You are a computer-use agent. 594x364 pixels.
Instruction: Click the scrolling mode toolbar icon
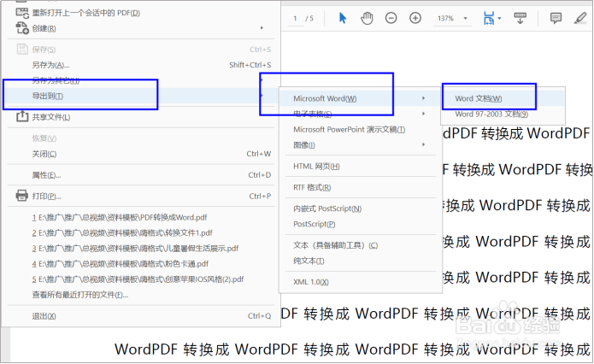(520, 18)
